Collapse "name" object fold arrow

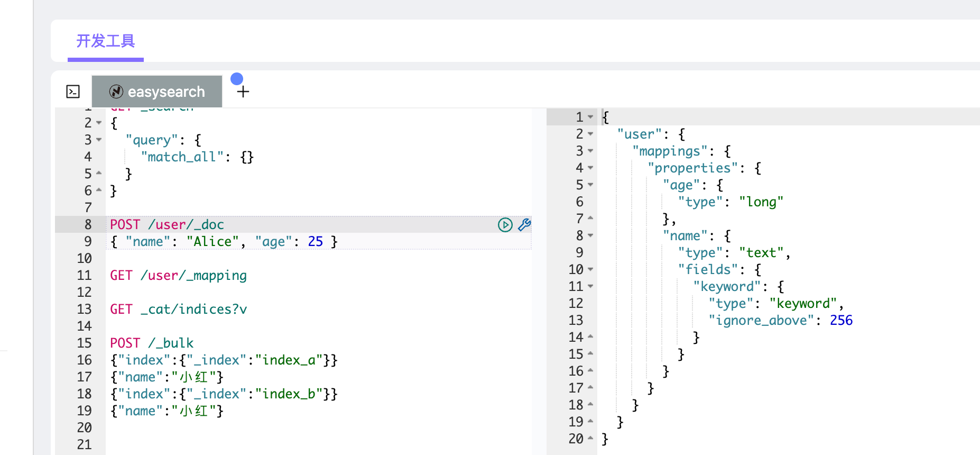pyautogui.click(x=590, y=235)
